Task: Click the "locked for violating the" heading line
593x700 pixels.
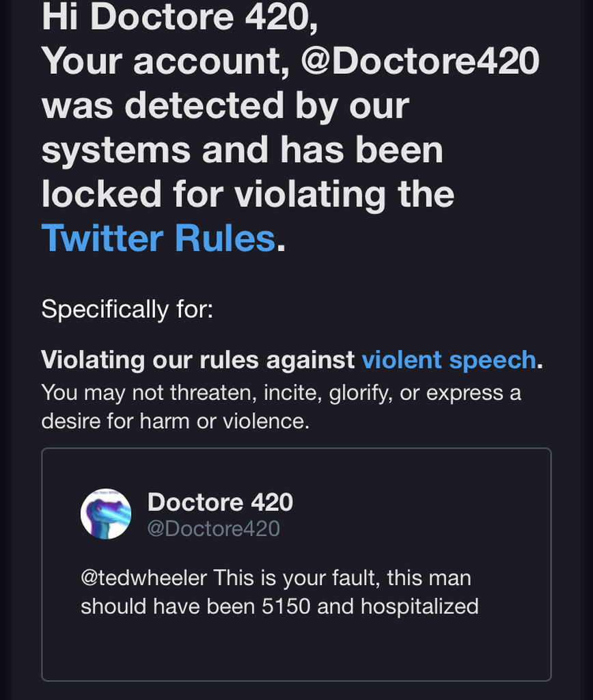Action: pos(247,193)
